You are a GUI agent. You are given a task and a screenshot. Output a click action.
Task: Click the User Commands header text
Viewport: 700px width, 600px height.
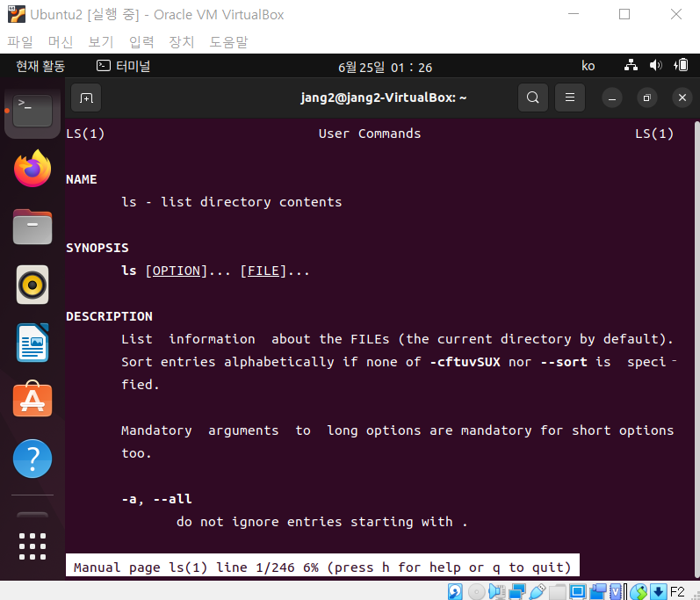tap(370, 134)
